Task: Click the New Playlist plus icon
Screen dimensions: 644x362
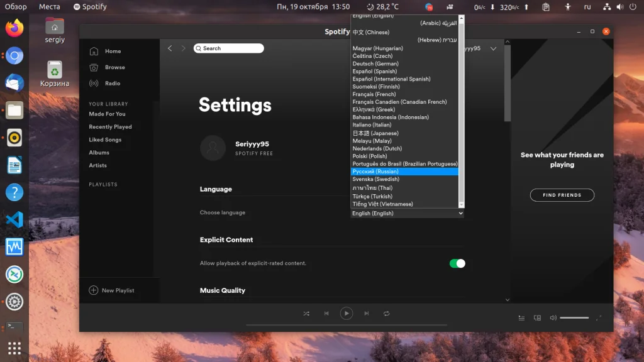Action: (x=94, y=290)
